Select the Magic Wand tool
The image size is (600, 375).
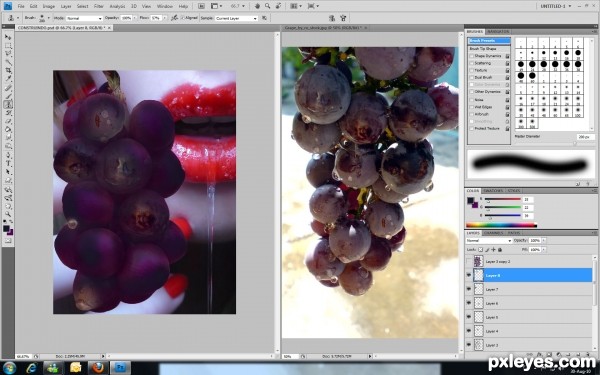pyautogui.click(x=8, y=62)
